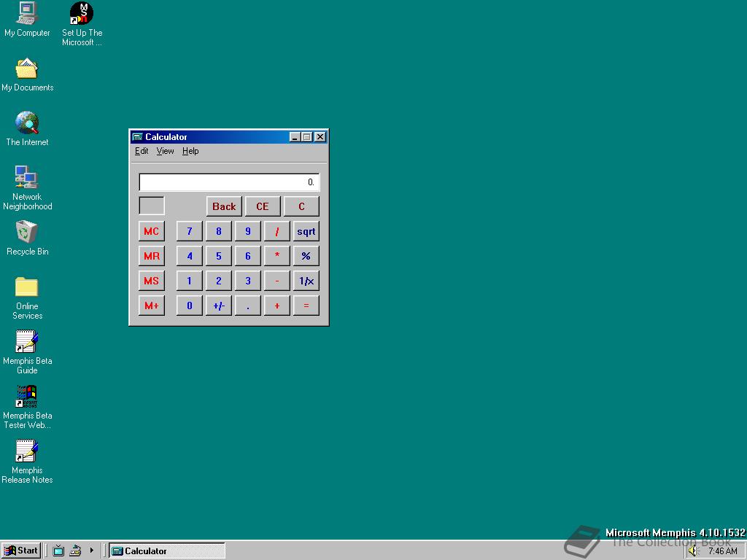Open the Edit menu in Calculator
Image resolution: width=747 pixels, height=560 pixels.
tap(142, 151)
